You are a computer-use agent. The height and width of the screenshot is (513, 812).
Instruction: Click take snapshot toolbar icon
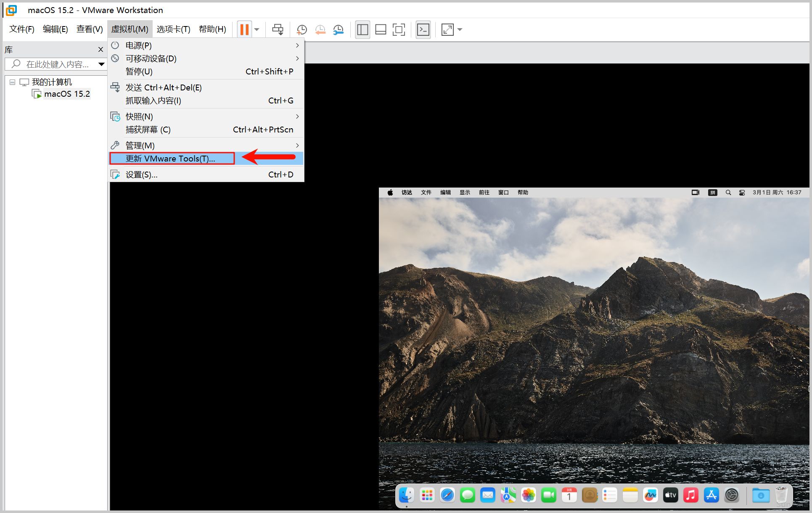pos(302,29)
